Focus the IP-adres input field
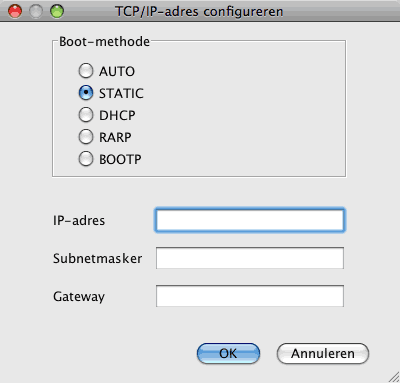The height and width of the screenshot is (383, 400). coord(250,220)
